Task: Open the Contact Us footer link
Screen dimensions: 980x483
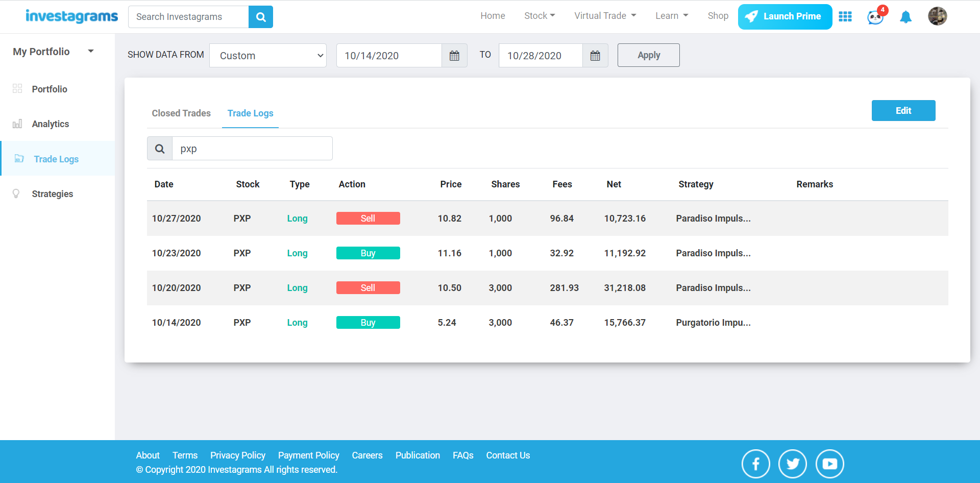Action: tap(508, 455)
